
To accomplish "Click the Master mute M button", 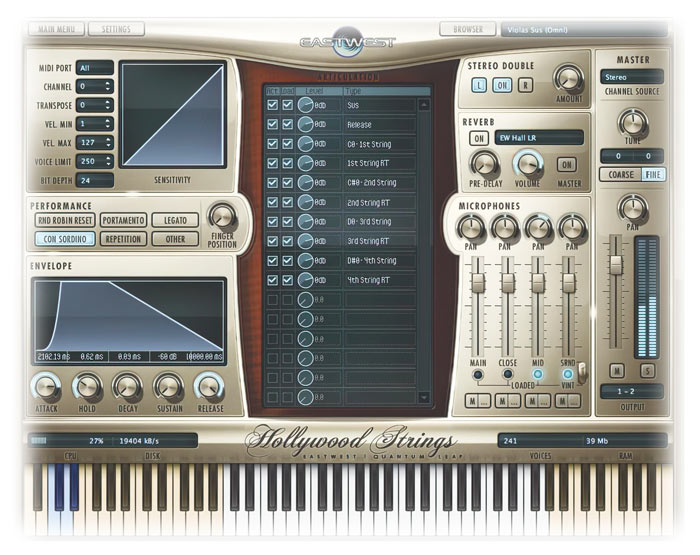I will pos(617,370).
